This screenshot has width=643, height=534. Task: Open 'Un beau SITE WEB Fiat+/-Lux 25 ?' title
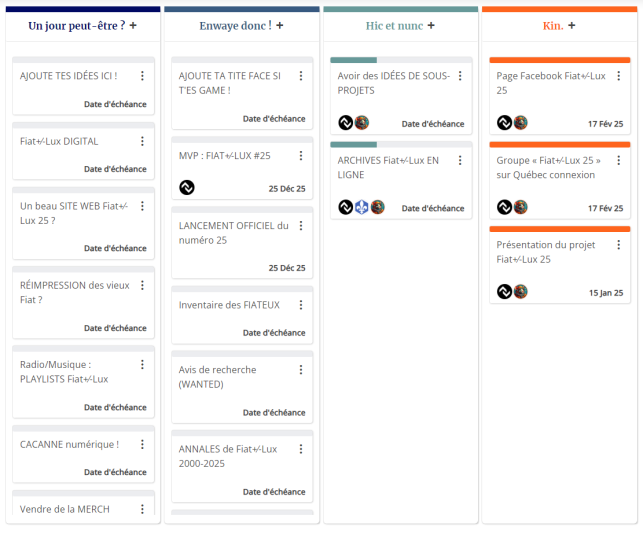[74, 214]
